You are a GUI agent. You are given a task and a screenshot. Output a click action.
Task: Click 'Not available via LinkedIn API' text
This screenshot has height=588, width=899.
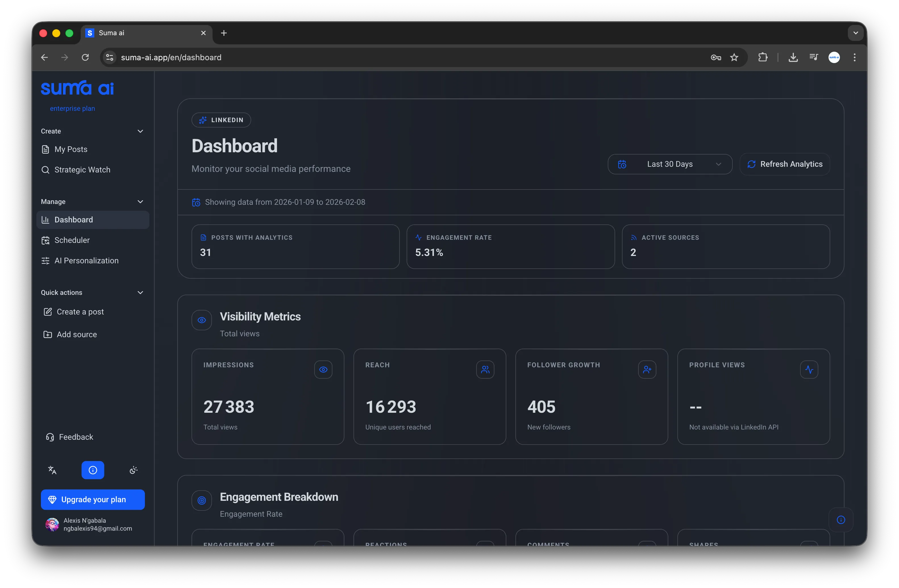[x=734, y=427]
